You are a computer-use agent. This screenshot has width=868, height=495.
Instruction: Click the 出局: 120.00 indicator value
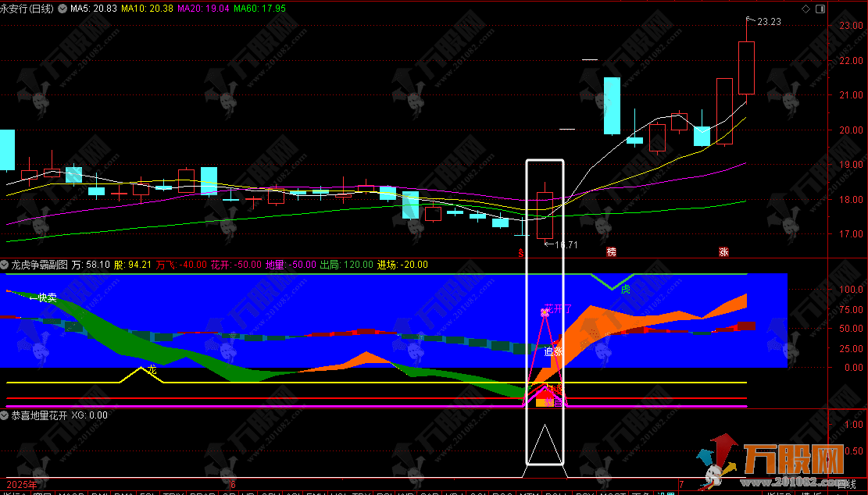pos(347,265)
